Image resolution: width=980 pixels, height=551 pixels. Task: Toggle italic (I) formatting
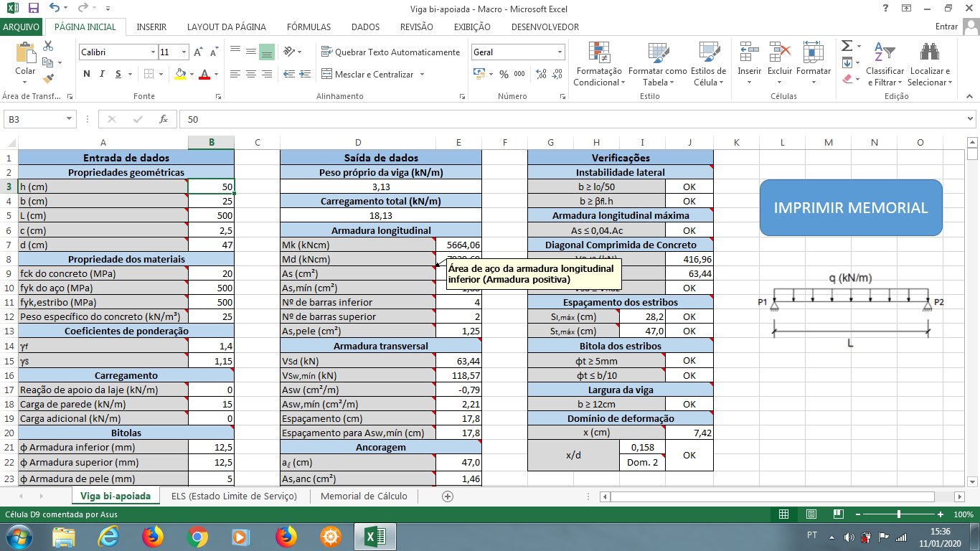click(101, 74)
